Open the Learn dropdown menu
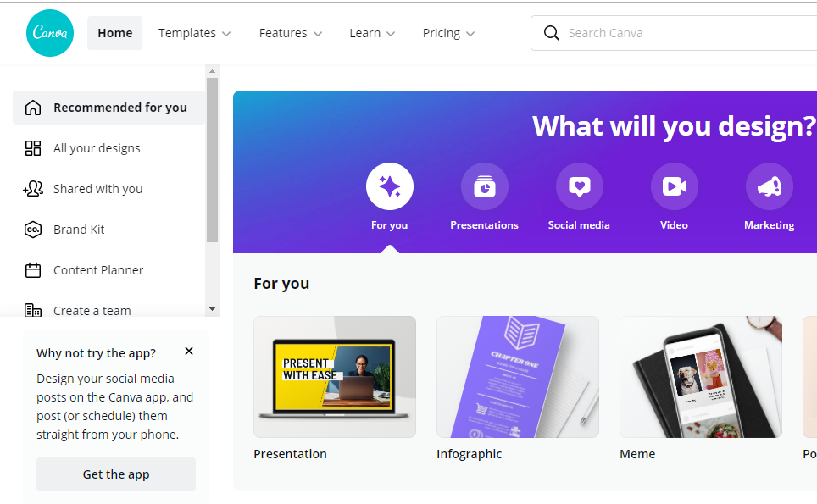The image size is (817, 504). click(x=372, y=33)
